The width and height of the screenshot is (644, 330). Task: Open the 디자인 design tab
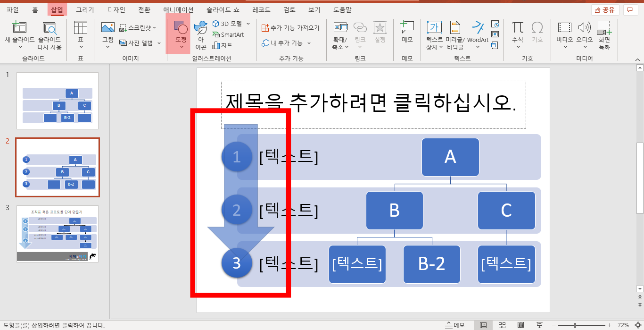pos(116,9)
